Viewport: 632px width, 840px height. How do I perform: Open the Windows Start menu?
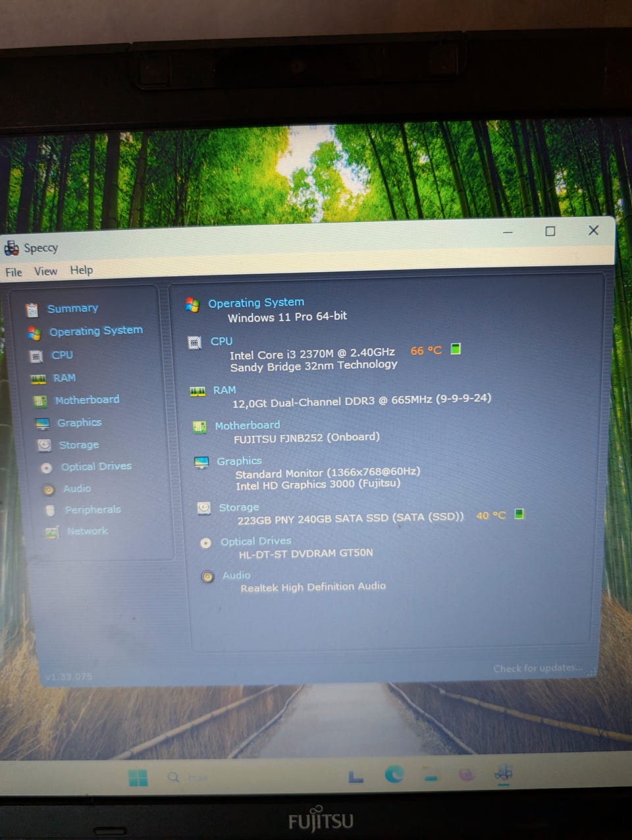pyautogui.click(x=138, y=778)
